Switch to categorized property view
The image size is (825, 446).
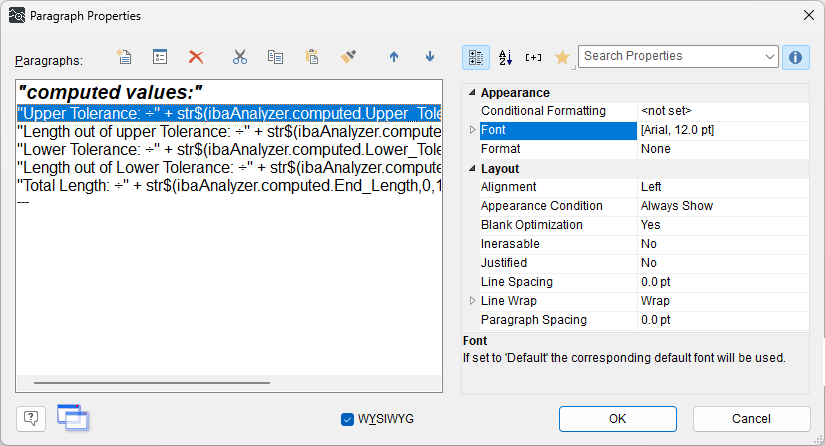coord(476,57)
